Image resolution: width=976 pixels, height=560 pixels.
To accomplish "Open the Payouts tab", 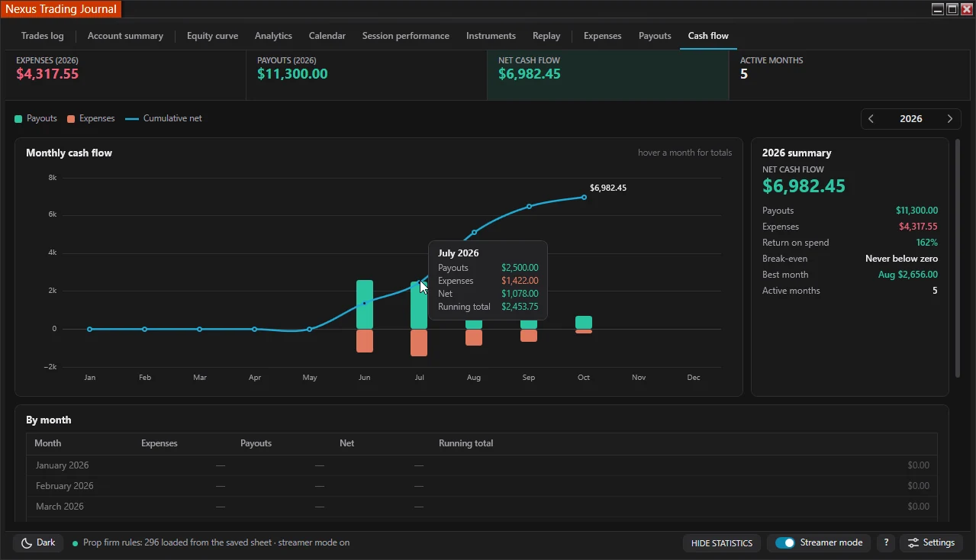I will pyautogui.click(x=655, y=36).
